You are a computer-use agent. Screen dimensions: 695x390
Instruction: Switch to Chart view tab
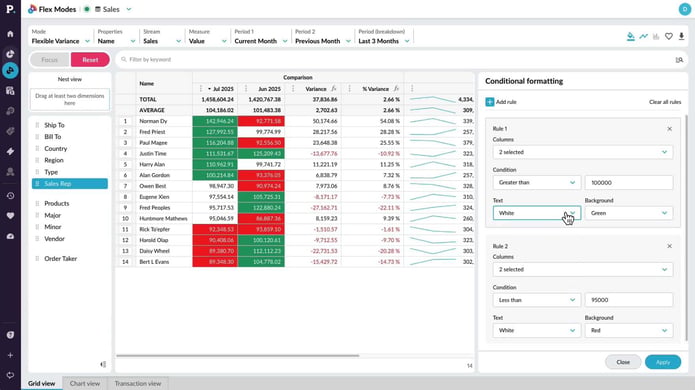coord(85,383)
